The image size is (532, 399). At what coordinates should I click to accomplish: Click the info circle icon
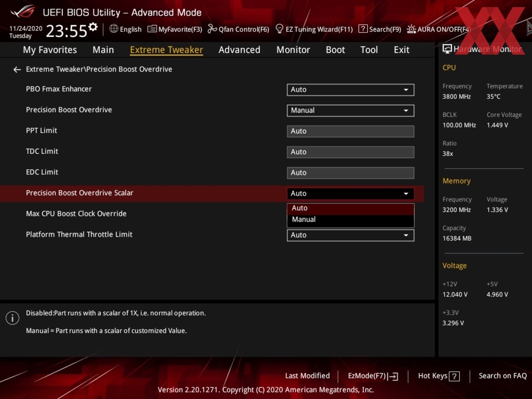pyautogui.click(x=13, y=318)
